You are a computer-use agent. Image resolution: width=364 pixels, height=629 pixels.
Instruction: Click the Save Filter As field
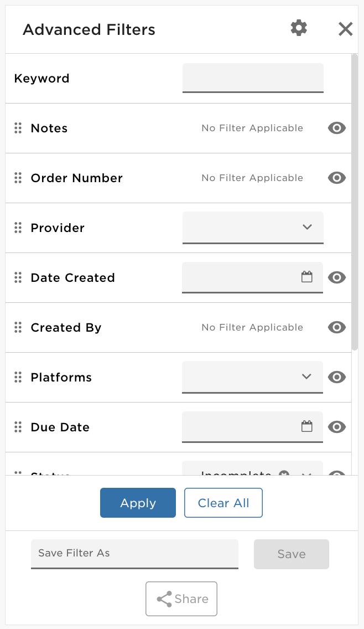tap(134, 554)
